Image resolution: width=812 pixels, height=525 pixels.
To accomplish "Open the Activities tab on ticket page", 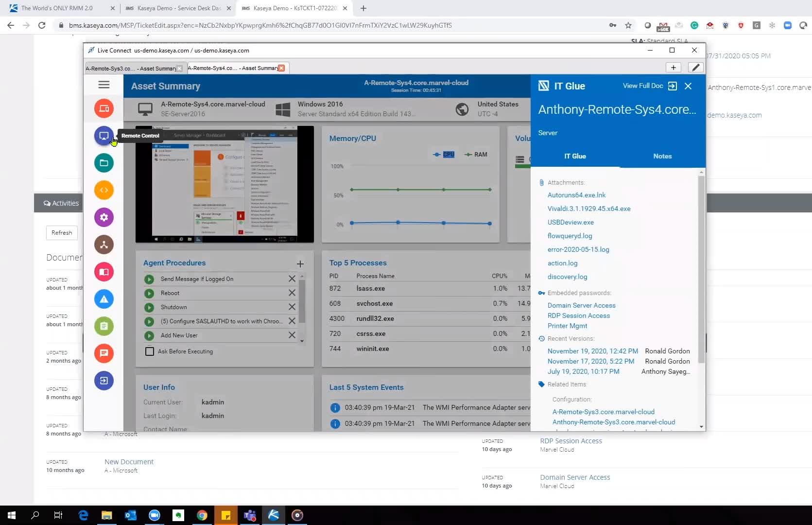I will pos(61,203).
